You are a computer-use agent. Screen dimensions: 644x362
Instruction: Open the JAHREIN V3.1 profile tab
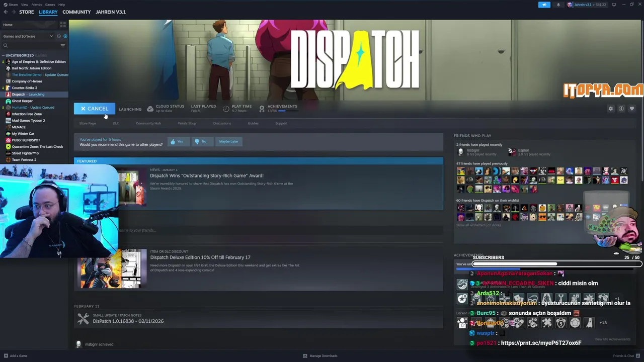click(111, 12)
